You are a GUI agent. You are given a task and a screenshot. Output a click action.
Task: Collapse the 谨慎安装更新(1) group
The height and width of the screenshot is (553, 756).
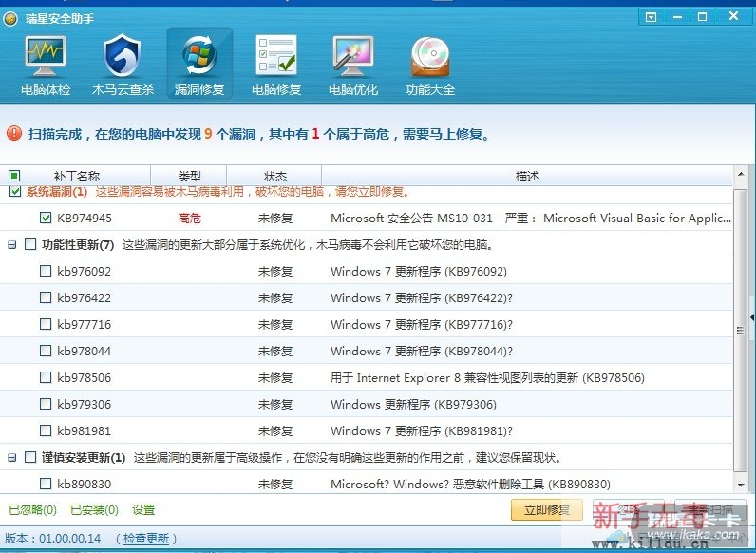point(12,457)
